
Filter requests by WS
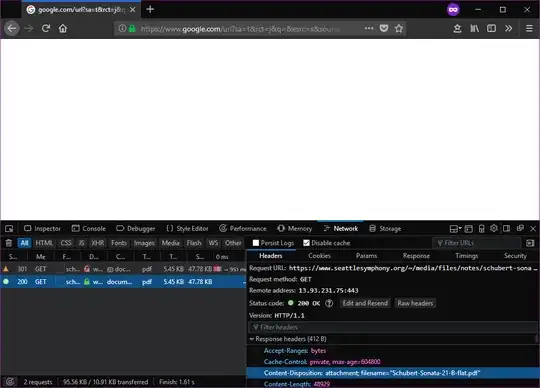(x=213, y=243)
